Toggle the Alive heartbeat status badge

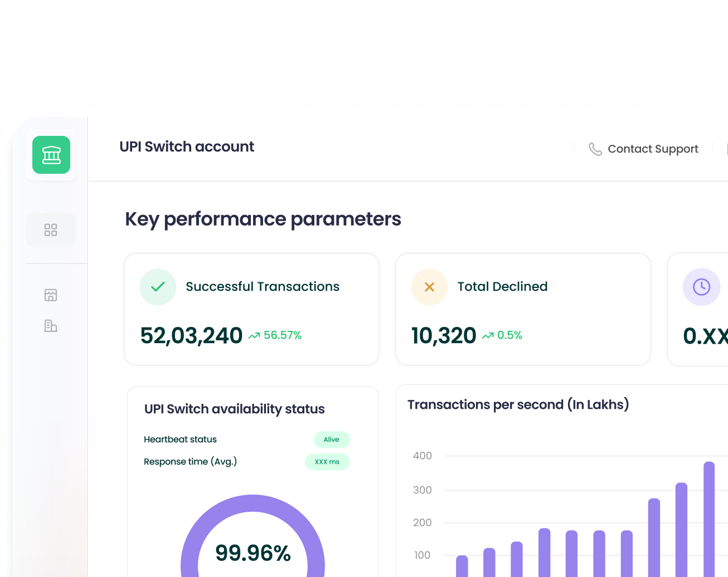[332, 439]
